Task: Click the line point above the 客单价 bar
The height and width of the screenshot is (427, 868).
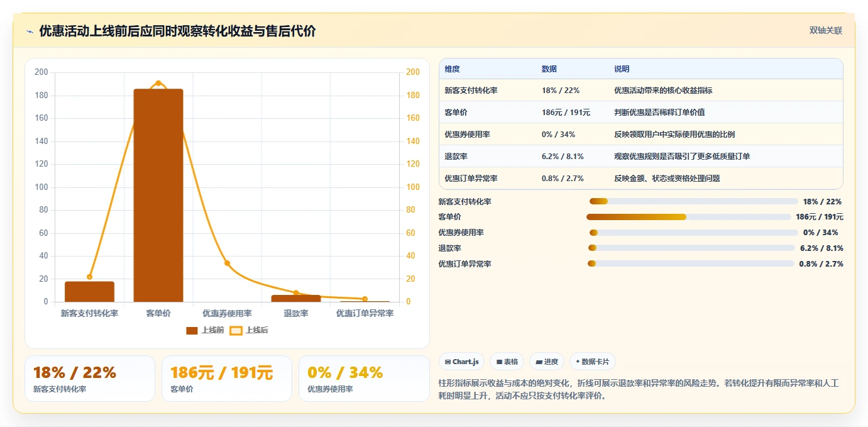Action: (x=158, y=83)
